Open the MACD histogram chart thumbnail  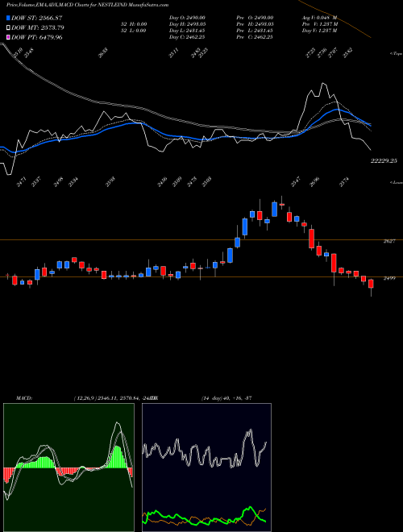tap(69, 468)
